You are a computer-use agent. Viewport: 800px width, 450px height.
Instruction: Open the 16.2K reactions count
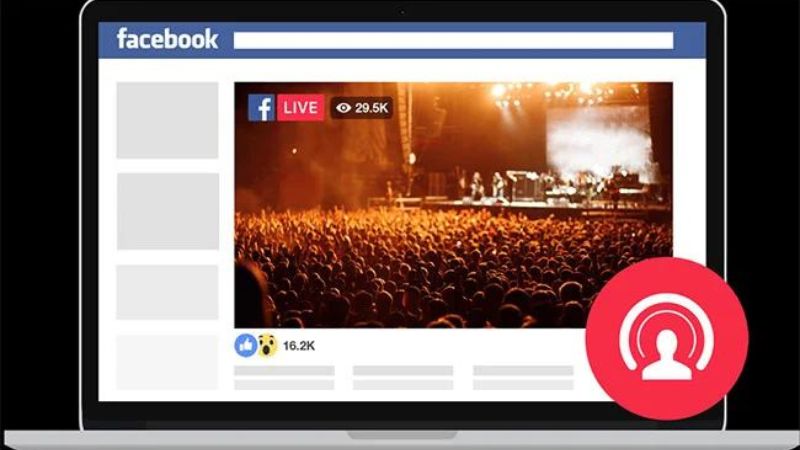point(299,346)
